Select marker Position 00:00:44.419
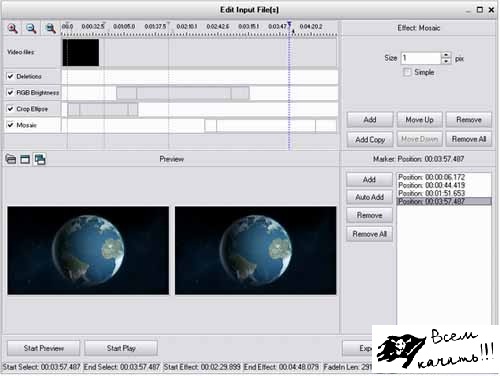The width and height of the screenshot is (500, 376). click(x=431, y=185)
